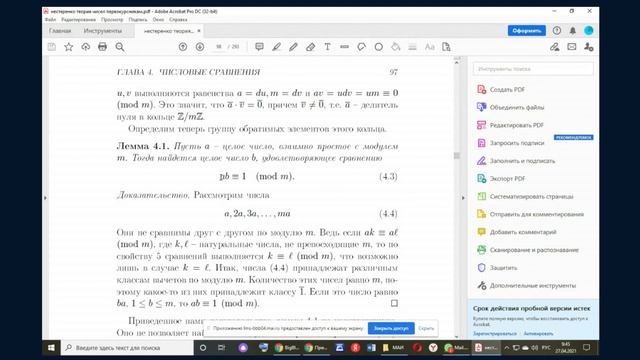The width and height of the screenshot is (640, 360).
Task: Open the Файл menu
Action: (50, 20)
